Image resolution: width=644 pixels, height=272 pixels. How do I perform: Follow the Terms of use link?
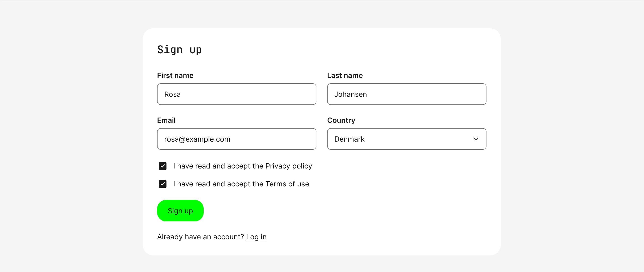(x=287, y=184)
